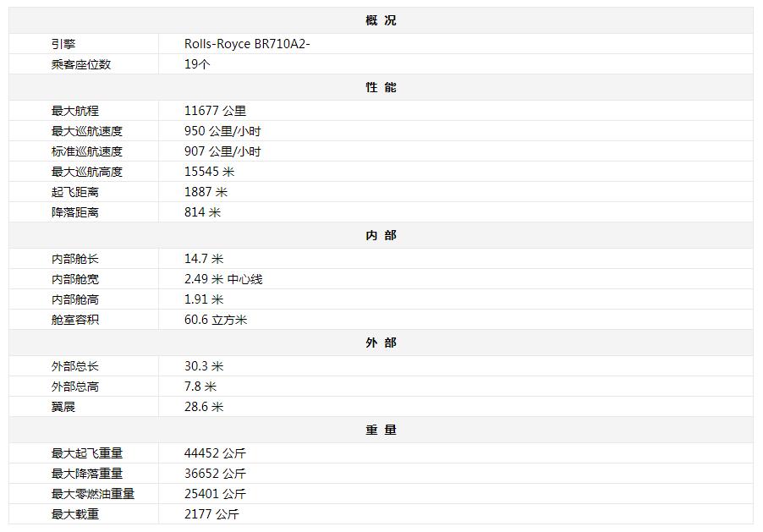Click the 乘客座位数 row label
The image size is (763, 532).
(81, 64)
